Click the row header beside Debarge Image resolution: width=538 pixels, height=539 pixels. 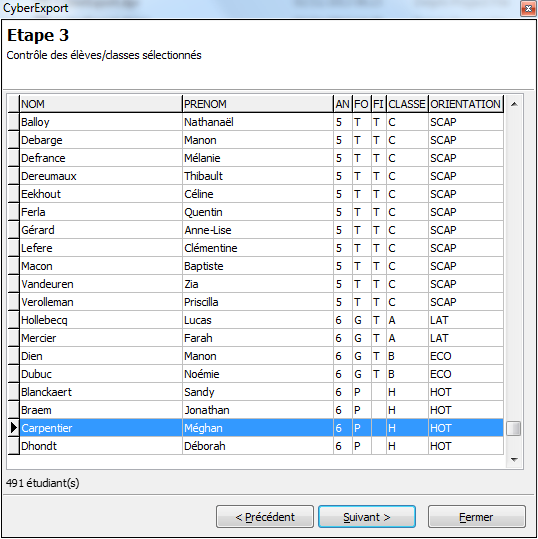point(13,140)
